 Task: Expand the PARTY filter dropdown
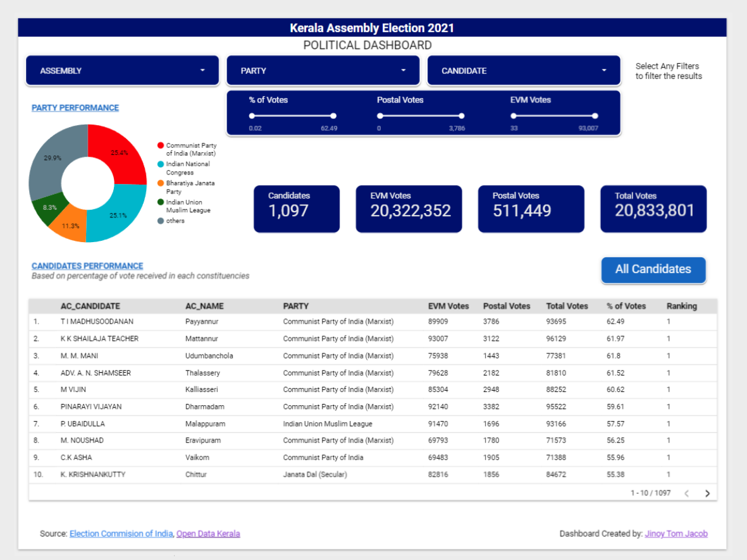coord(323,71)
